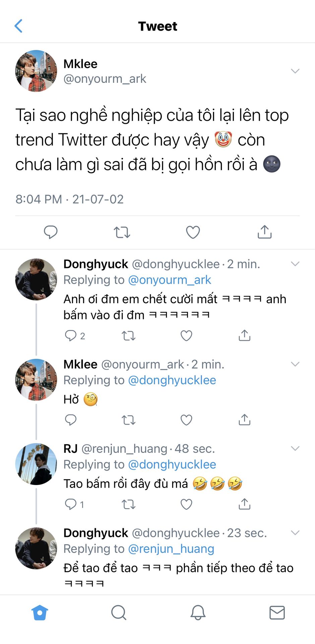
Task: Open Mklee's profile picture on main tweet
Action: click(36, 71)
